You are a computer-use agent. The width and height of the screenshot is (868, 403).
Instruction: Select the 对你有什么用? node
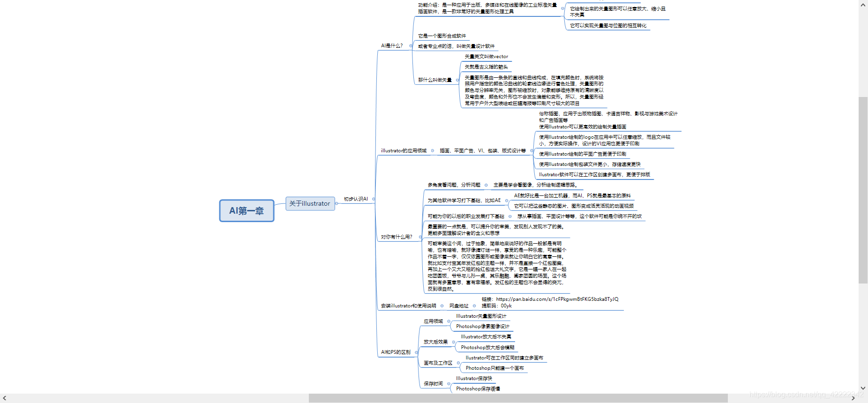coord(397,237)
